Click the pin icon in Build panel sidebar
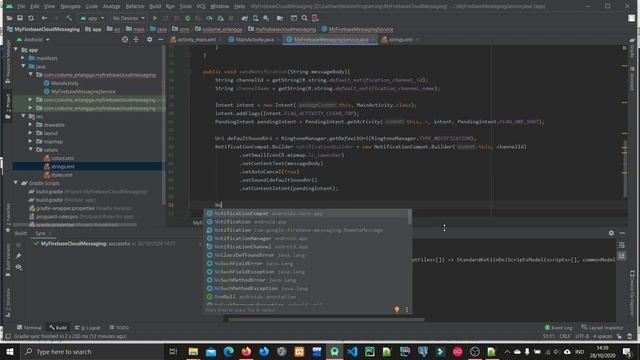 pos(18,256)
